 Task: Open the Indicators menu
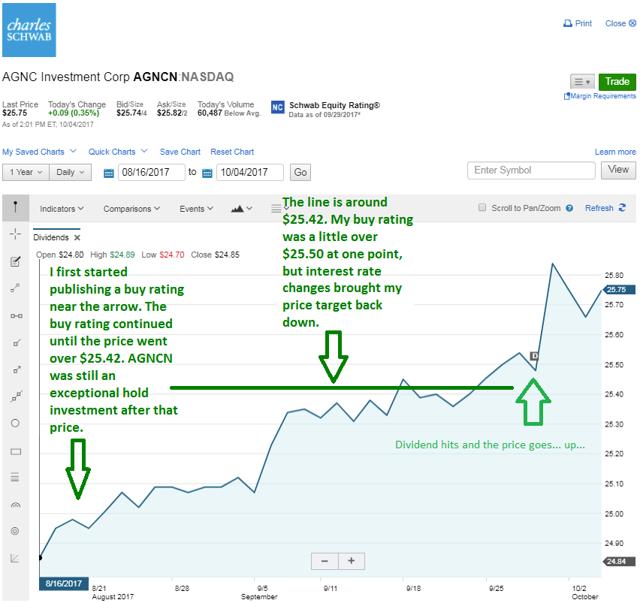(62, 209)
